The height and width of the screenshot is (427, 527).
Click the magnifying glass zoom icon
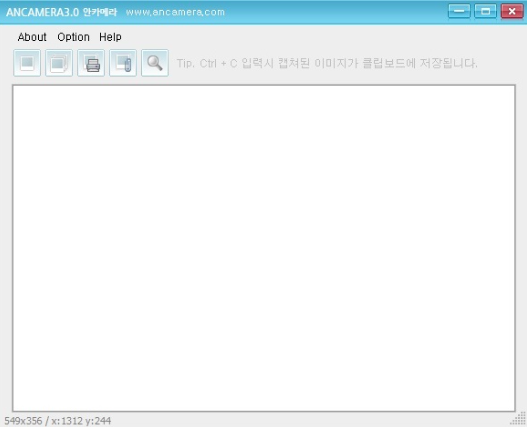pyautogui.click(x=155, y=63)
